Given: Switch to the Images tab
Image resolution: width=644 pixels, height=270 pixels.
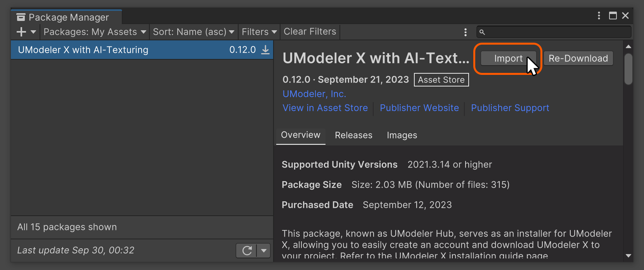Looking at the screenshot, I should click(402, 135).
